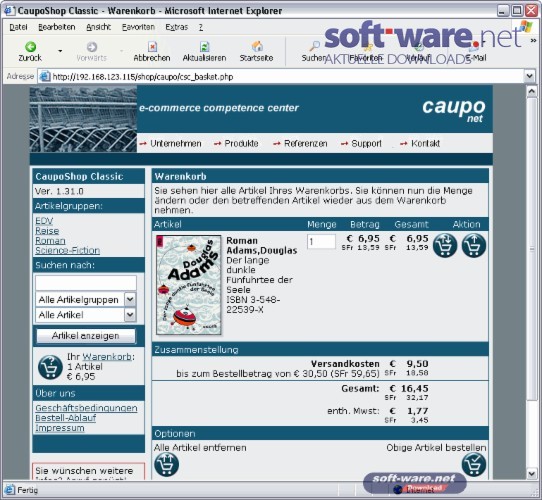The image size is (542, 500).
Task: Refresh the page with Aktualisieren
Action: pos(204,52)
